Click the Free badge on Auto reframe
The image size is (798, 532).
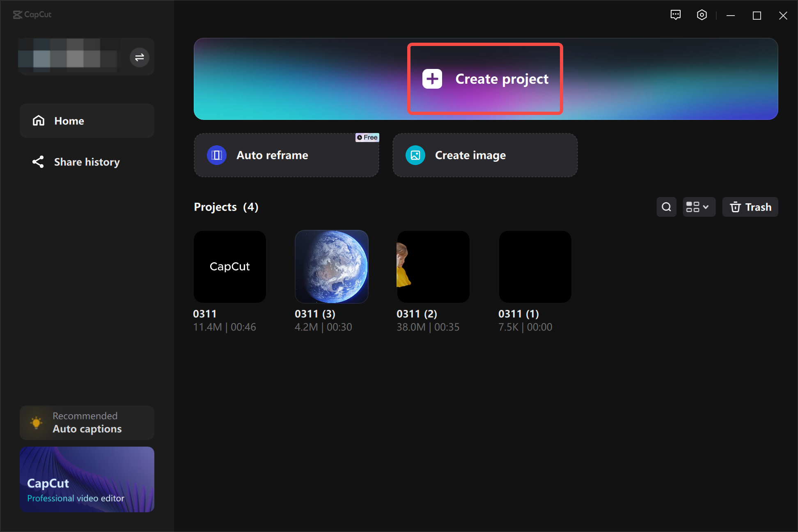click(367, 138)
